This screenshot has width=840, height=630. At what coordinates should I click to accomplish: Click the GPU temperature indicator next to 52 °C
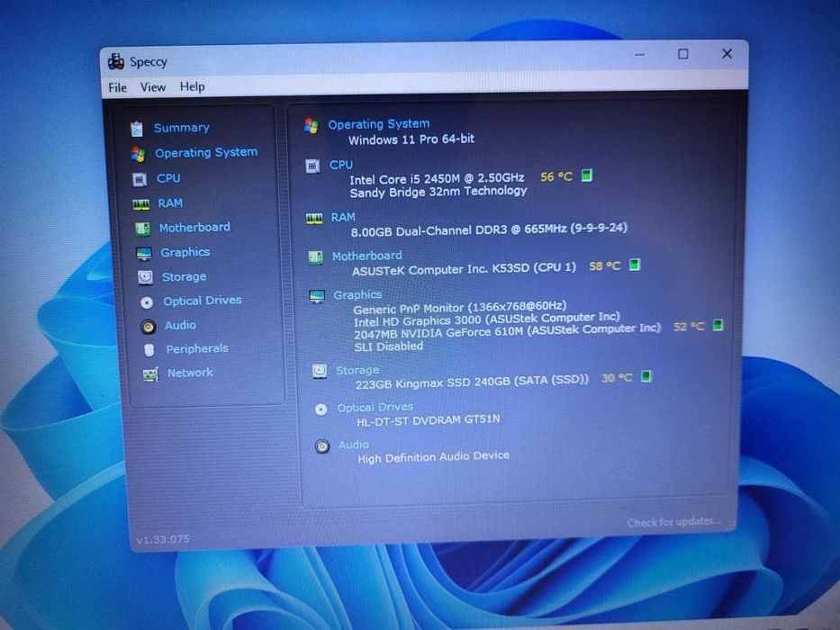pyautogui.click(x=718, y=325)
